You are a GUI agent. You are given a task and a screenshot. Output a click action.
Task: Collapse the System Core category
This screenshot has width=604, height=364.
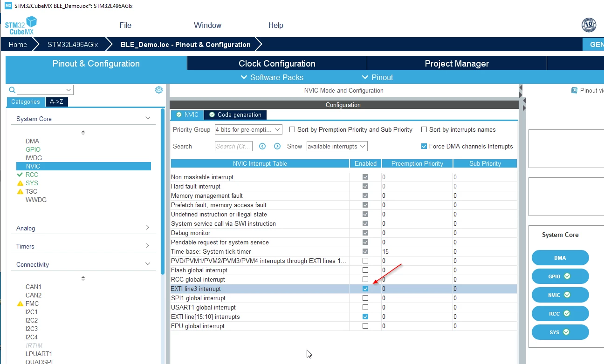tap(148, 119)
